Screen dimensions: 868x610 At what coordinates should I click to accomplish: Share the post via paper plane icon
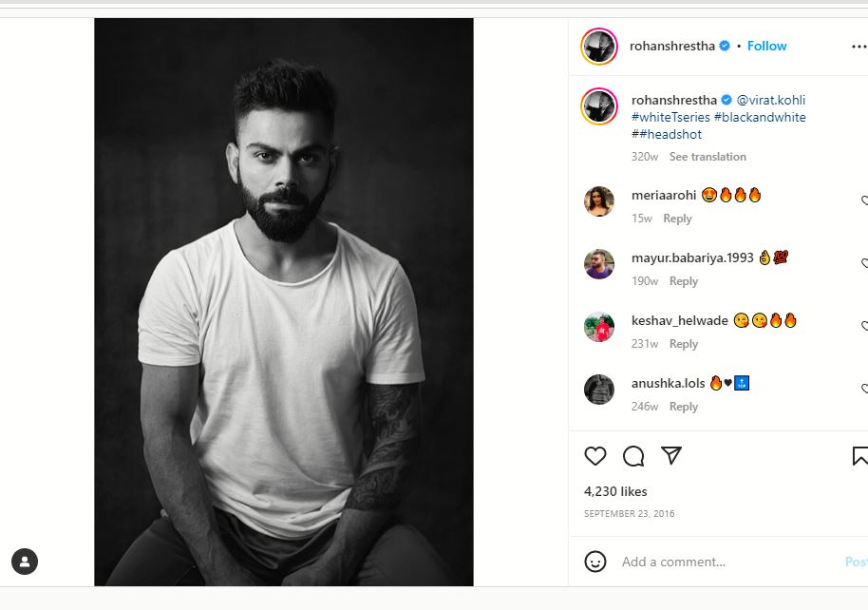(671, 456)
